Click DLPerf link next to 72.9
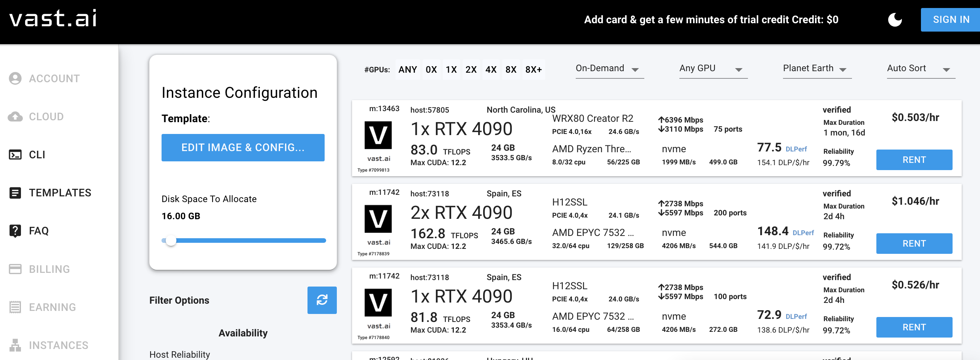The width and height of the screenshot is (980, 360). pyautogui.click(x=796, y=317)
